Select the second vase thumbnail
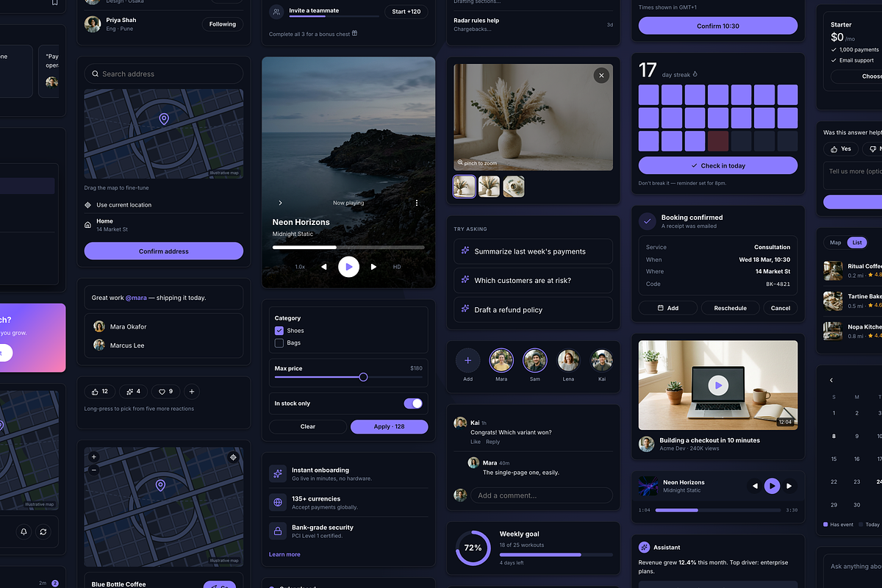882x588 pixels. (490, 186)
